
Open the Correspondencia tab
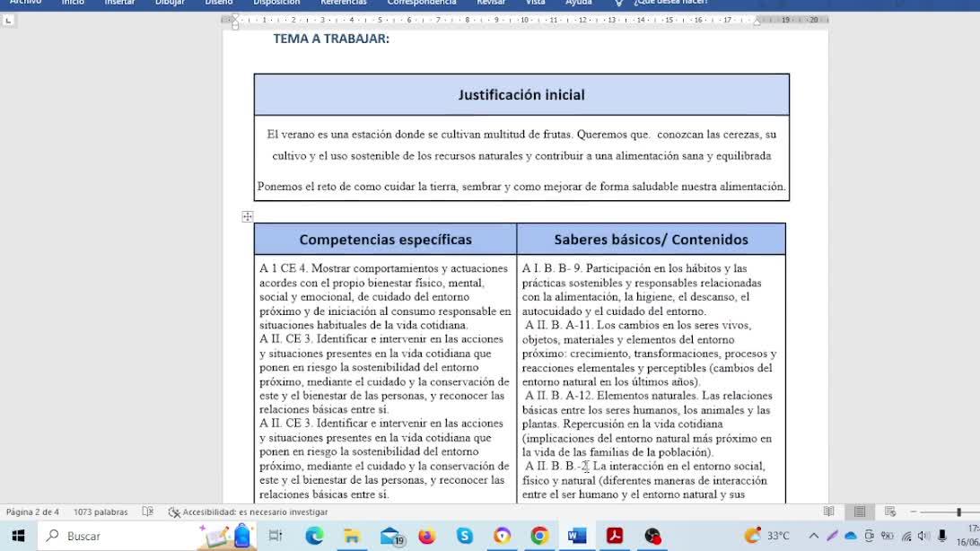coord(422,3)
